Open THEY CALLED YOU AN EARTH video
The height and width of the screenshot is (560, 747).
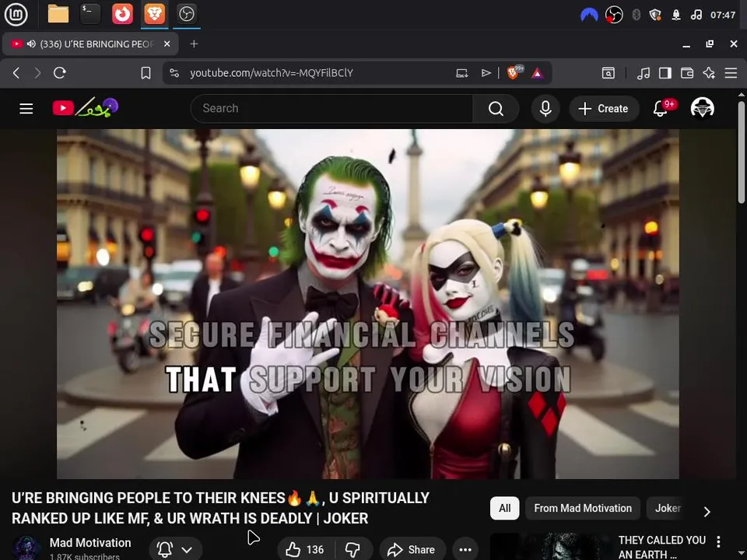point(661,547)
